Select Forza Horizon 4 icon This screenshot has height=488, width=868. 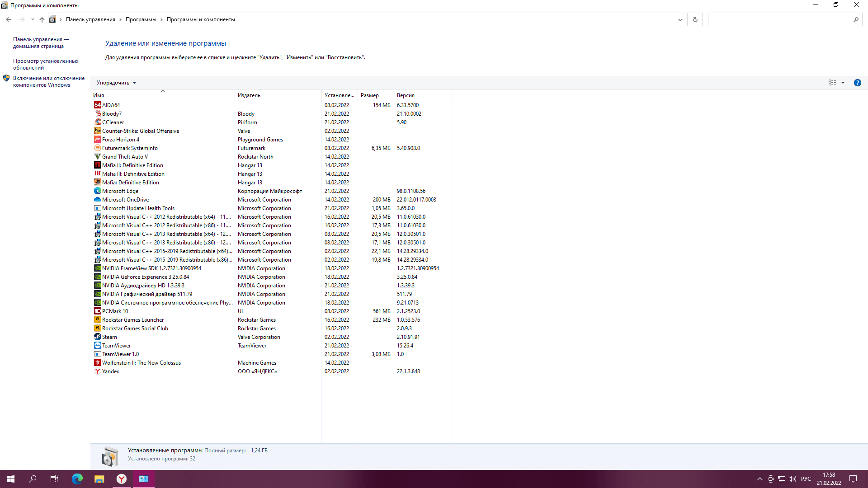[97, 139]
